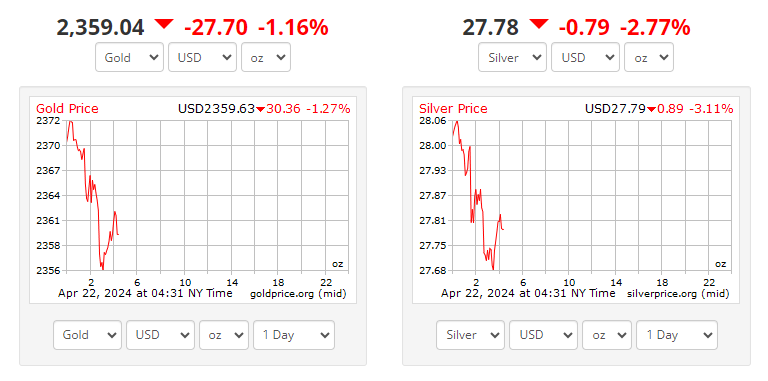This screenshot has width=768, height=381.
Task: Expand the 1 Day range selector below silver chart
Action: click(x=677, y=335)
